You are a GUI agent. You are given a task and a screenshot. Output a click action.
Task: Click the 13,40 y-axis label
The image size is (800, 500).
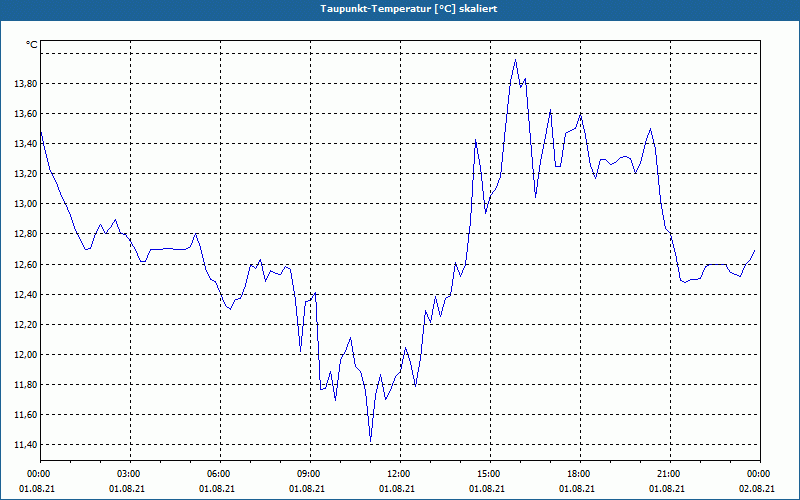coord(26,144)
